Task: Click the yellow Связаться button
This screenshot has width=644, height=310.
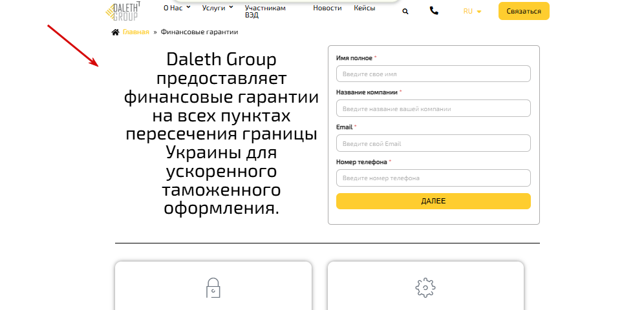Action: [x=524, y=11]
